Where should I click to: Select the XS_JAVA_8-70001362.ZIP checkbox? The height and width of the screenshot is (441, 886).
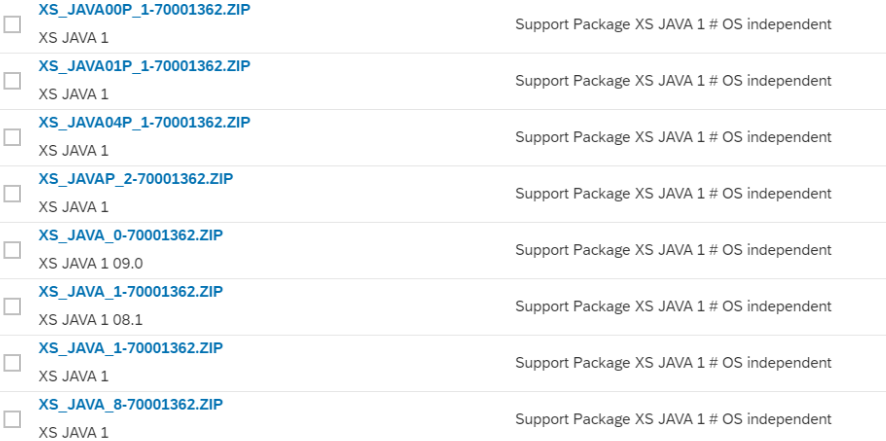12,420
